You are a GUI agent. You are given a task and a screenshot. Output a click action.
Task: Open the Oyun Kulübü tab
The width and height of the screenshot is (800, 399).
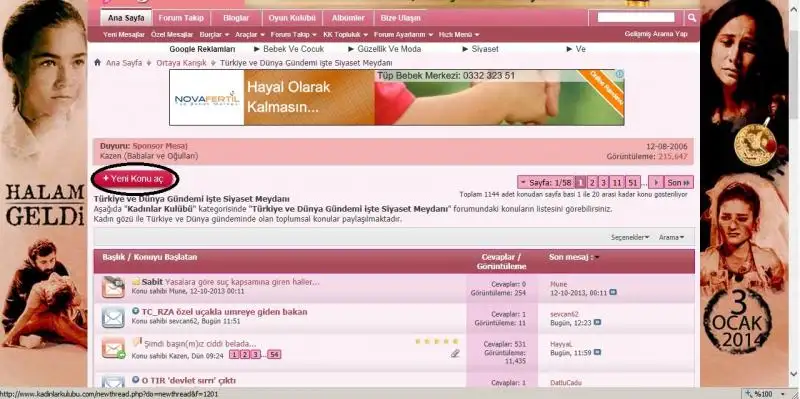(x=292, y=18)
